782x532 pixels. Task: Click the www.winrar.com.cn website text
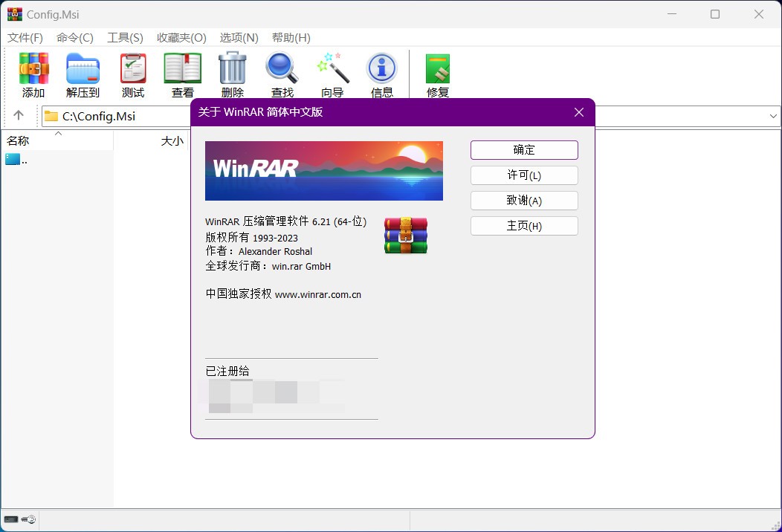coord(318,295)
